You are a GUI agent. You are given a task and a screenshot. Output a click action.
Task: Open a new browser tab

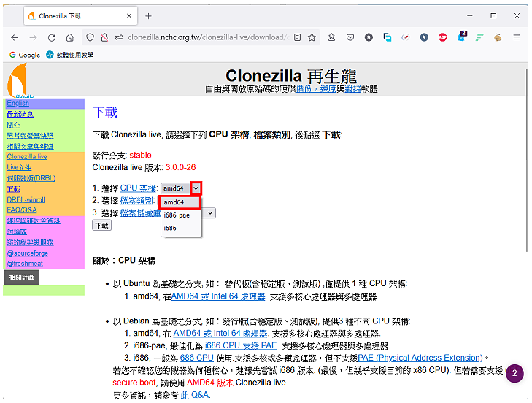pyautogui.click(x=148, y=16)
